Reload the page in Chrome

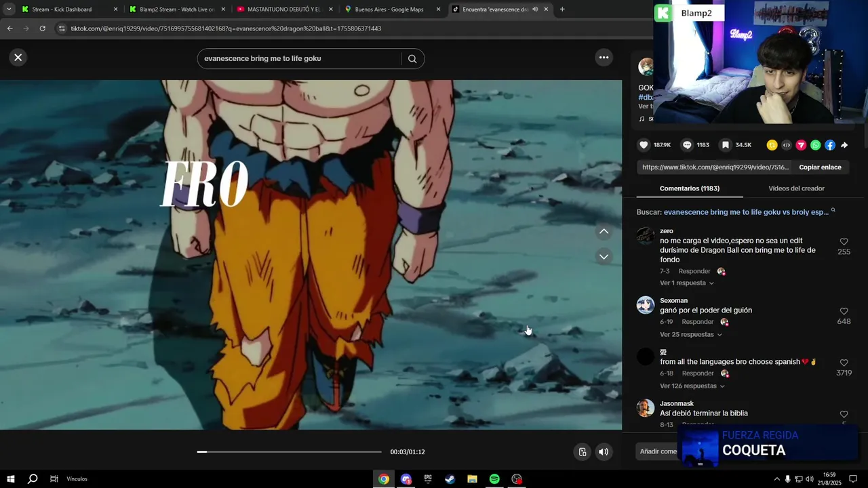[43, 28]
